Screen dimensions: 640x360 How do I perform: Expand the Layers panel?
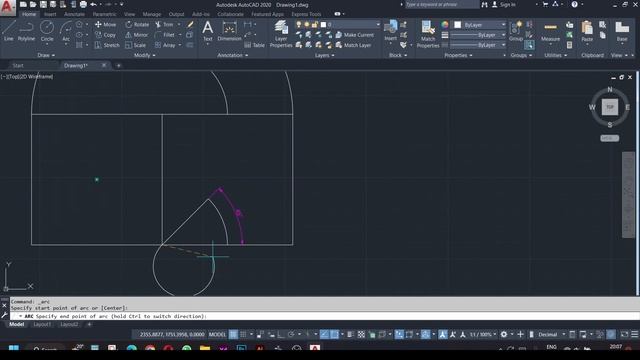click(324, 55)
